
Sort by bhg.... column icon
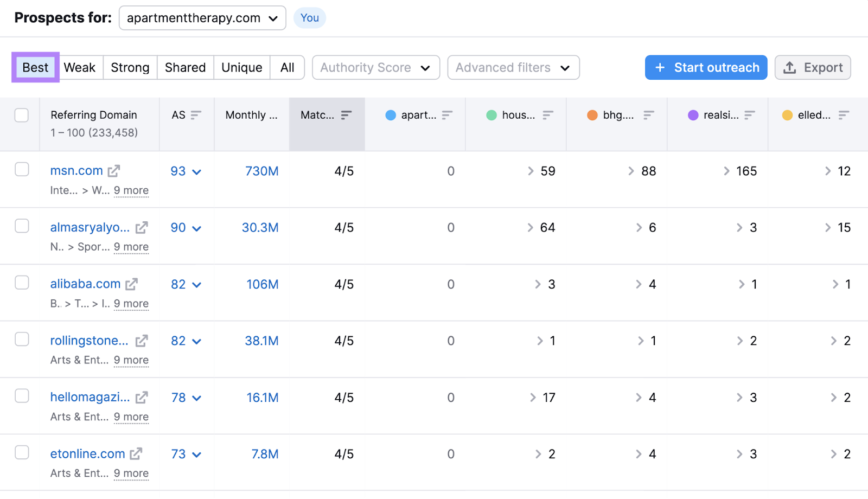[649, 115]
